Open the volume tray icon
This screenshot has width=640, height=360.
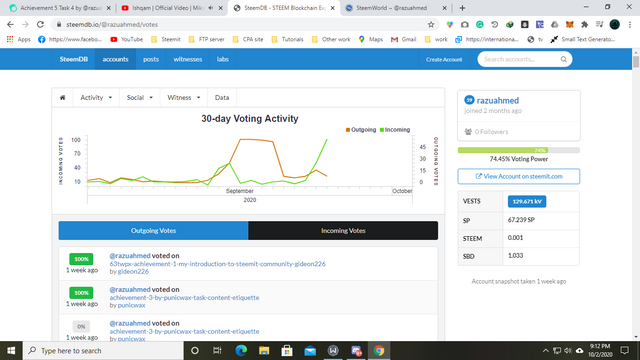pos(568,351)
